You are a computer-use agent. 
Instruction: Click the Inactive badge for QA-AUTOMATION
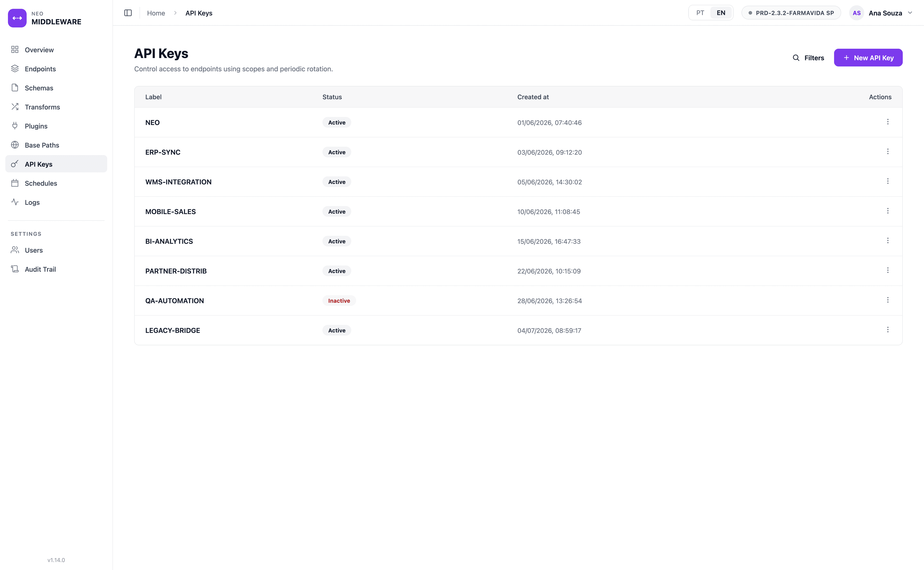click(339, 301)
